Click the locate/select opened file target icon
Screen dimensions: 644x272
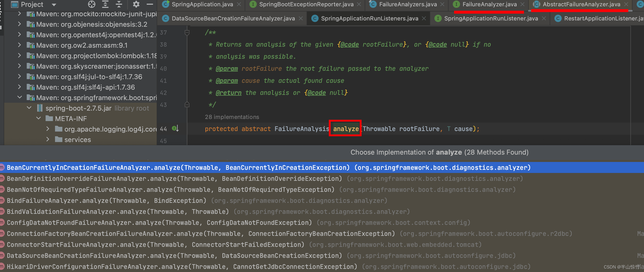click(92, 4)
